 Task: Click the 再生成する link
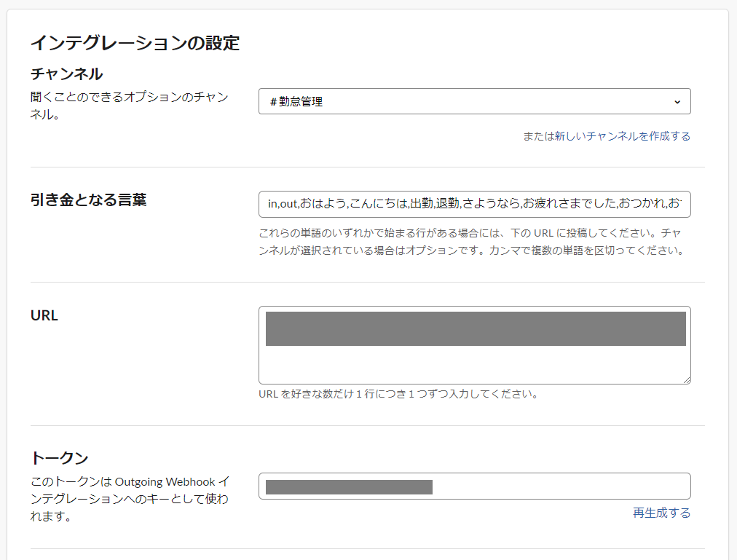point(661,513)
